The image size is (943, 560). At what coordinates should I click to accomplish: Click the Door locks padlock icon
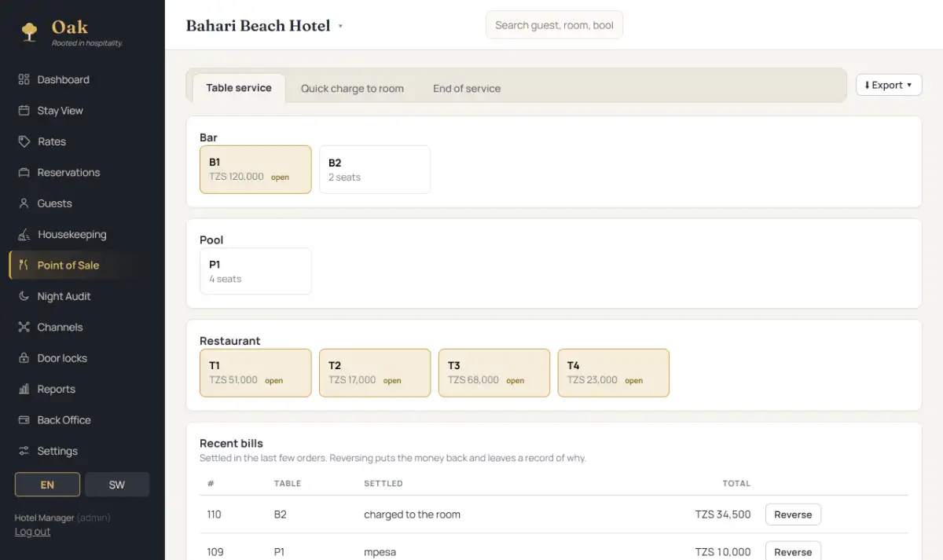pyautogui.click(x=24, y=358)
